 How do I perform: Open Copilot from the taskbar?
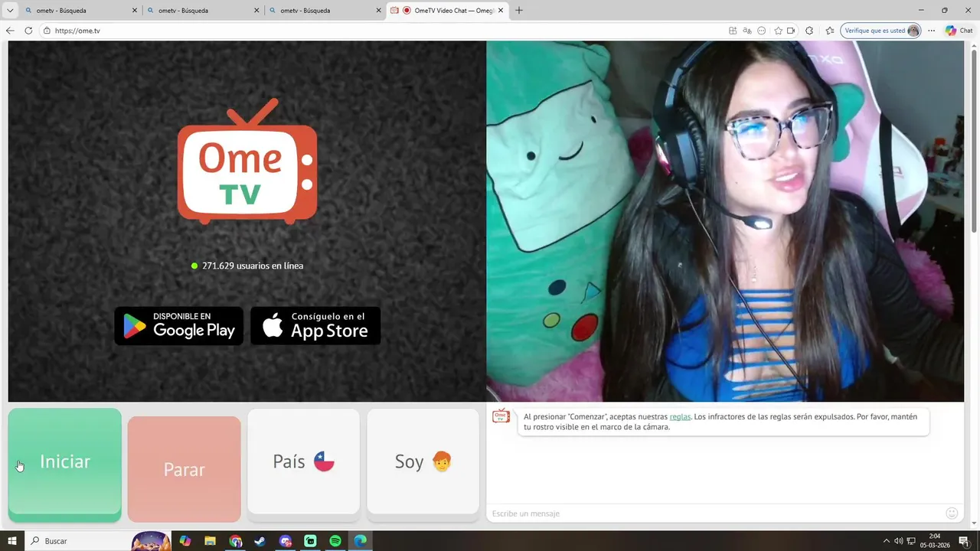pos(185,541)
